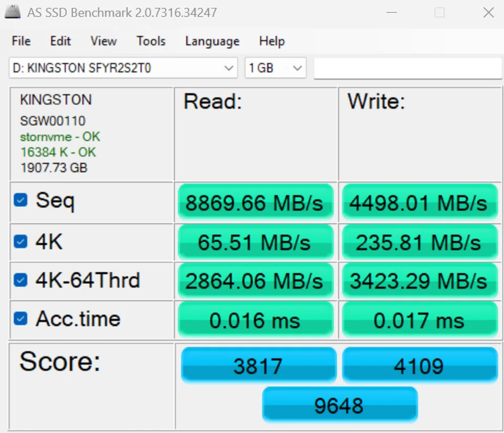Maximize the benchmark window

[x=439, y=13]
